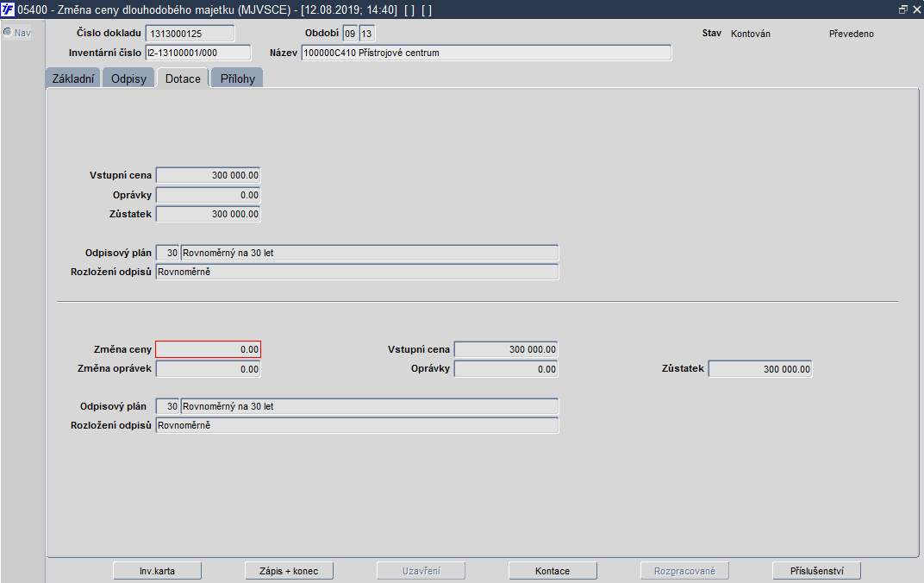Viewport: 924px width, 583px height.
Task: Click the application icon in title bar
Action: [8, 9]
